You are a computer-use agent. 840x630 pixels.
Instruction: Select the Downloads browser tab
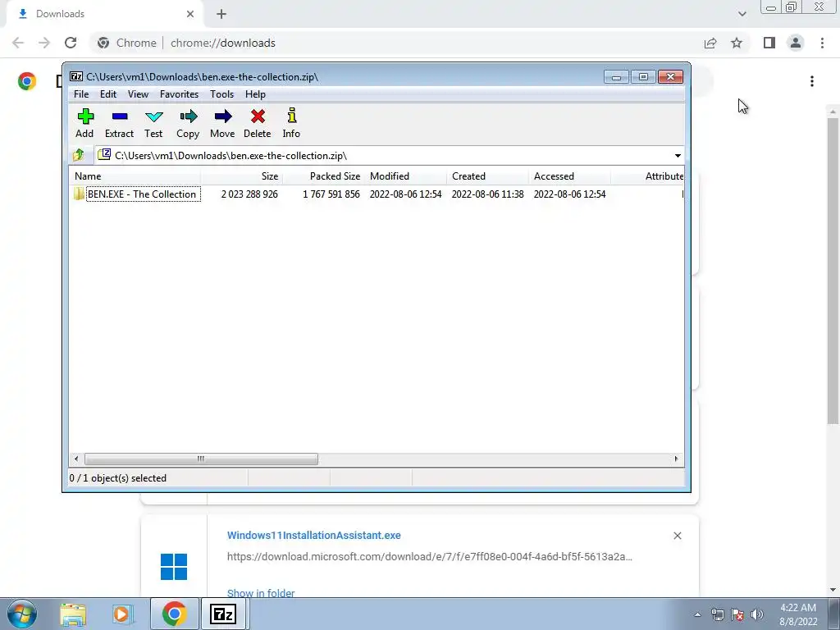104,14
